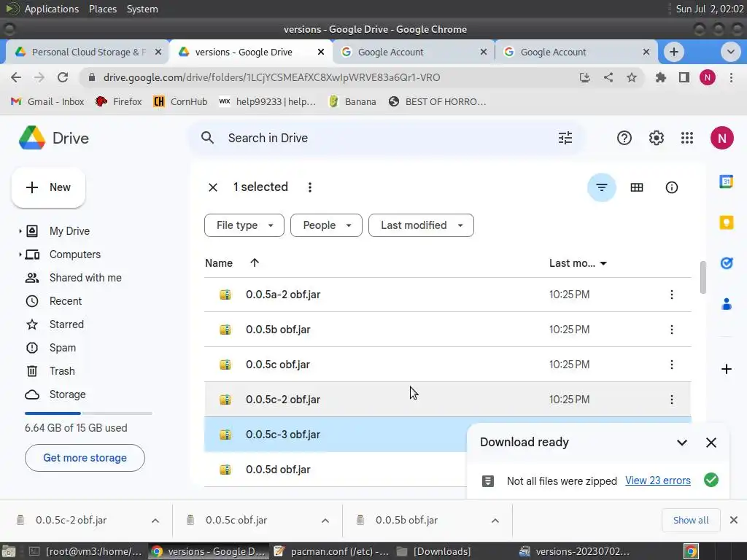Open more options for 0.0.5a-2 obf.jar
Screen dimensions: 747x560
[x=672, y=295]
